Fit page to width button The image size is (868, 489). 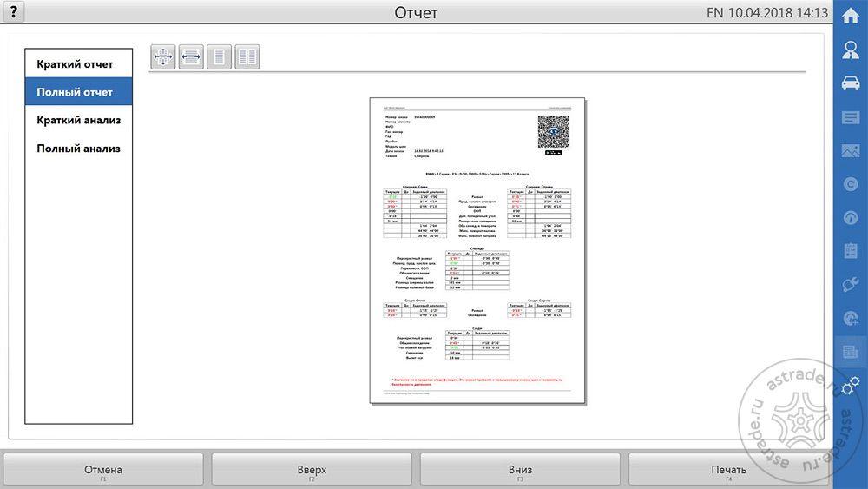point(191,56)
